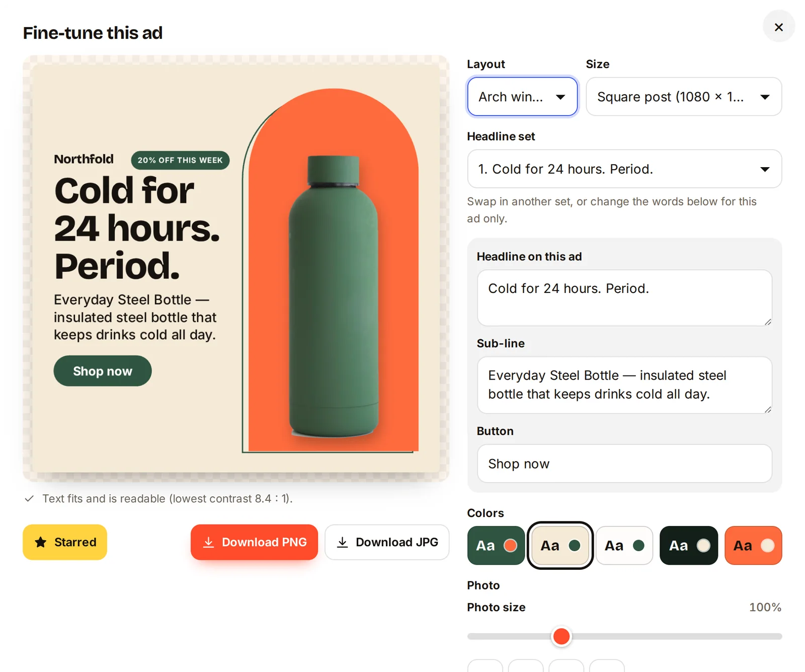The image size is (805, 672).
Task: Select the cream color scheme swatch
Action: [560, 546]
